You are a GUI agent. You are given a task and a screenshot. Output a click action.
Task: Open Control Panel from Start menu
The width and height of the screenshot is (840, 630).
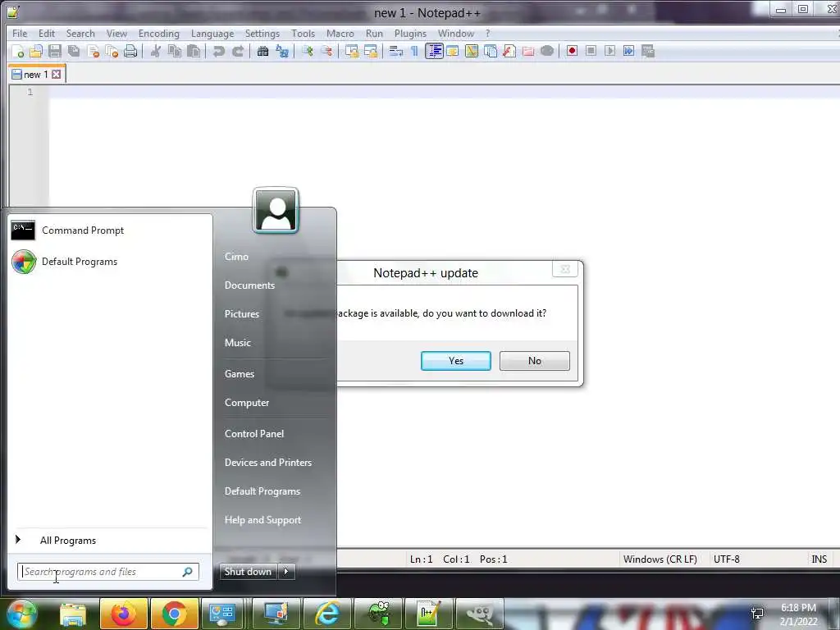click(254, 434)
